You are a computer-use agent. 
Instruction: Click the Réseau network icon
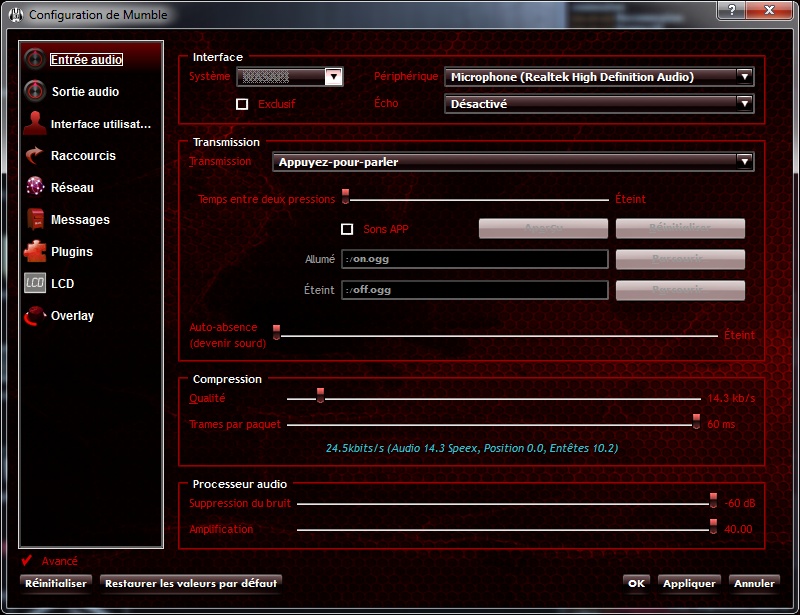pos(35,187)
